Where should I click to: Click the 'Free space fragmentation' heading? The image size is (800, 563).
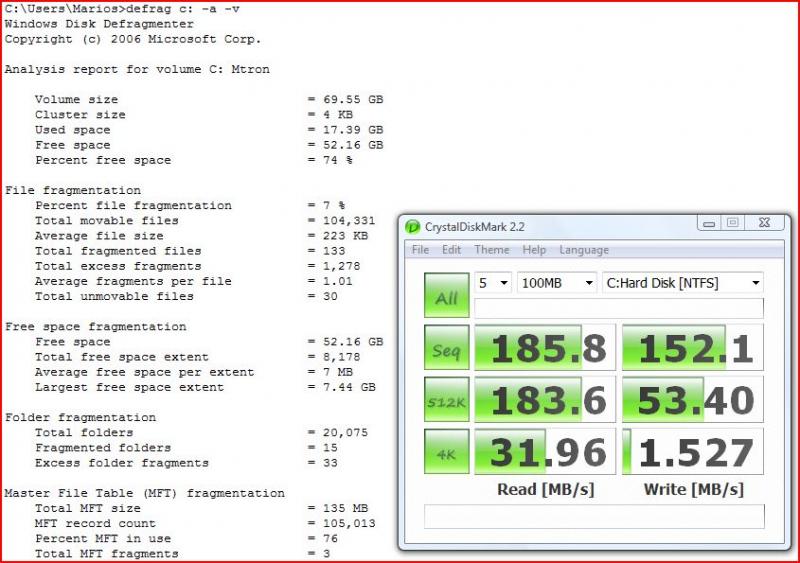[x=95, y=327]
